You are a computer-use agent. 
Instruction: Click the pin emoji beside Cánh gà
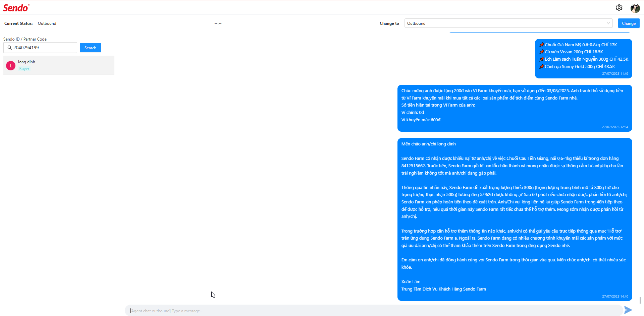(541, 66)
